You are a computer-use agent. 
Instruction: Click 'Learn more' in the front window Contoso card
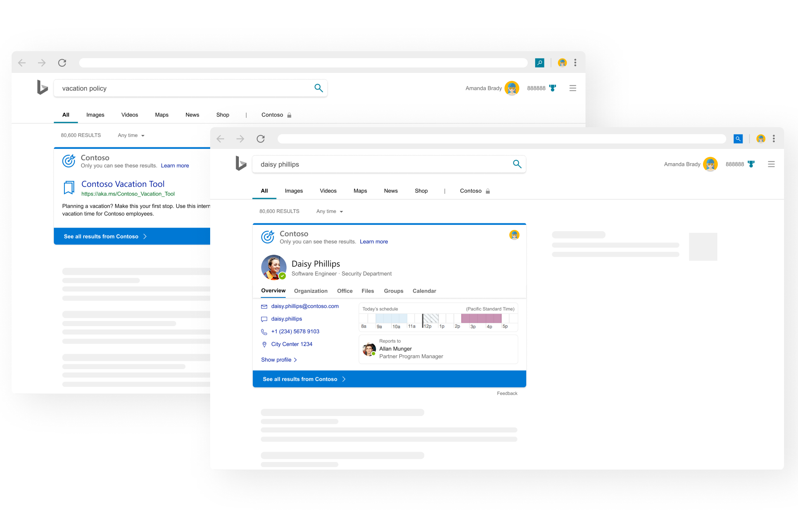tap(374, 242)
